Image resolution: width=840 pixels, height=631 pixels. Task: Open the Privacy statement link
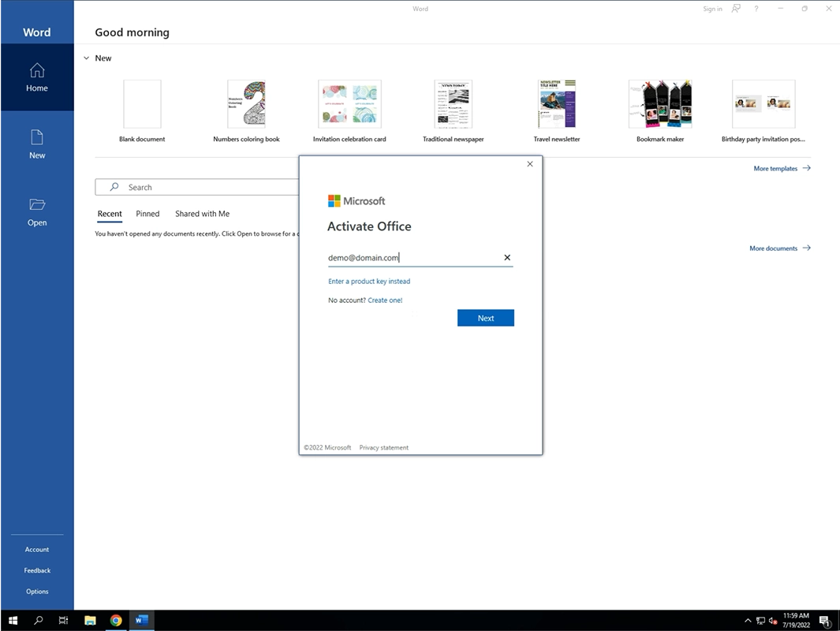[383, 447]
